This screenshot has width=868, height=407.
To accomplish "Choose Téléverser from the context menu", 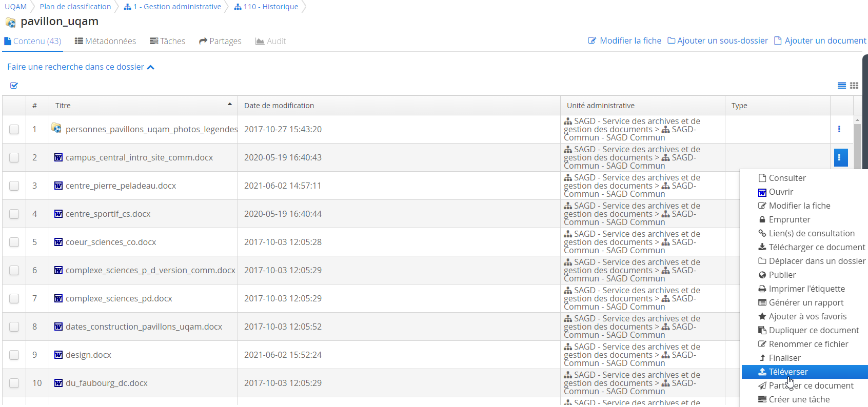I will 788,372.
